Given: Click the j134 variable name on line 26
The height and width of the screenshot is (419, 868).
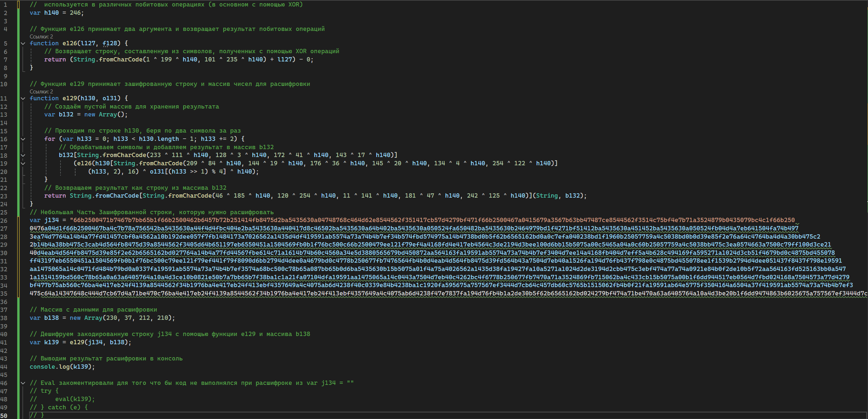Looking at the screenshot, I should click(x=51, y=220).
